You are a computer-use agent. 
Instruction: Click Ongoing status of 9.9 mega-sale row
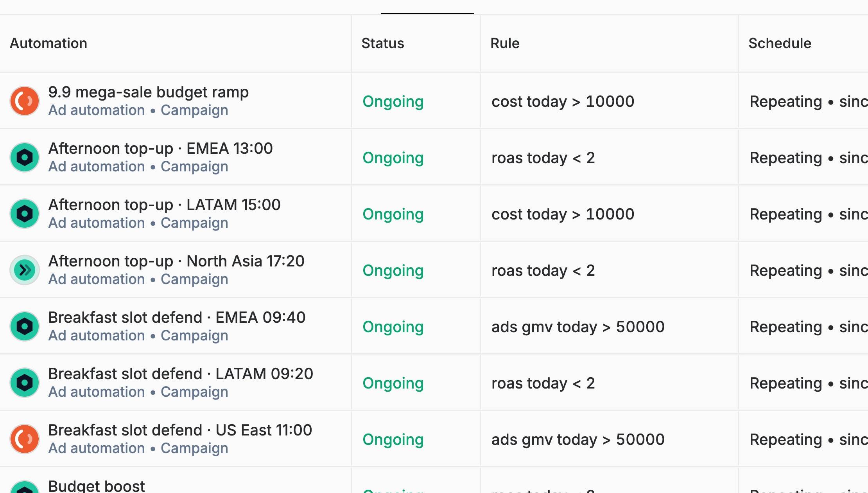tap(393, 102)
